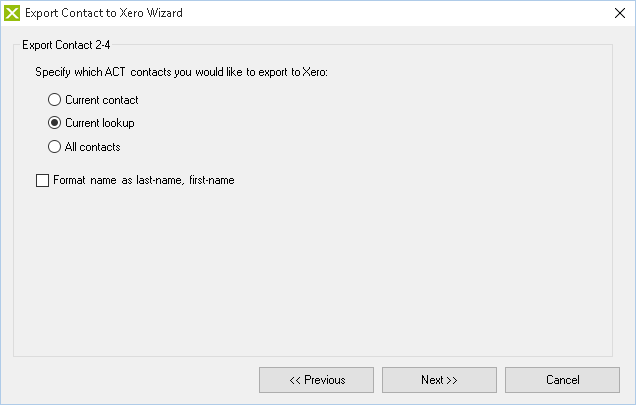Close the Export Contact to Xero Wizard window
Screen dimensions: 636x405
620,13
